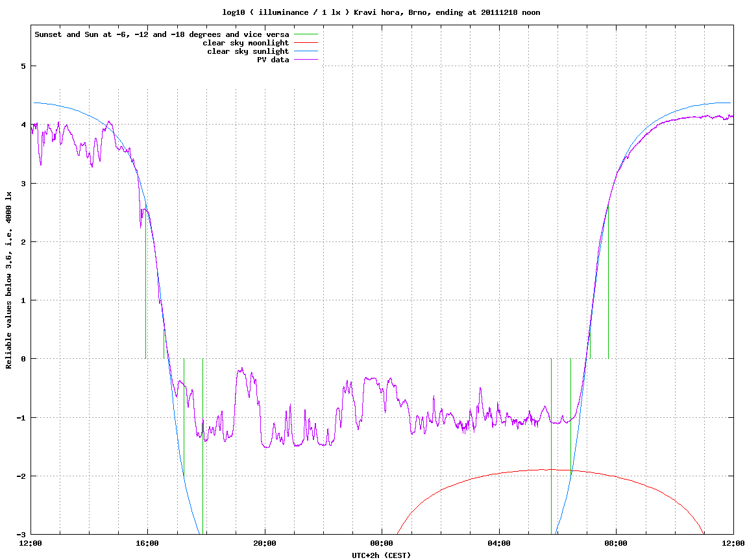Click the x-axis tick label 08:00
This screenshot has width=747, height=560.
(617, 543)
